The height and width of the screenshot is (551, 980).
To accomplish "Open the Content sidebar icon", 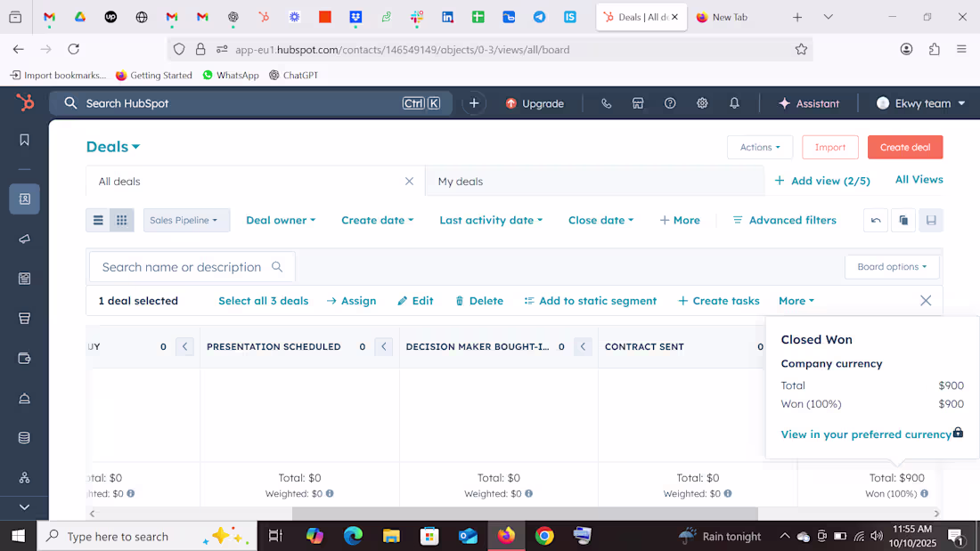I will [24, 279].
